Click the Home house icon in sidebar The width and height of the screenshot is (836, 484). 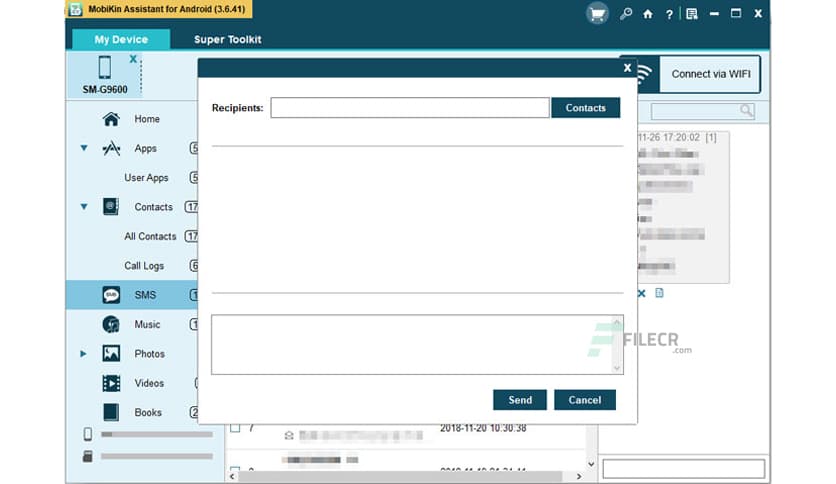[111, 119]
